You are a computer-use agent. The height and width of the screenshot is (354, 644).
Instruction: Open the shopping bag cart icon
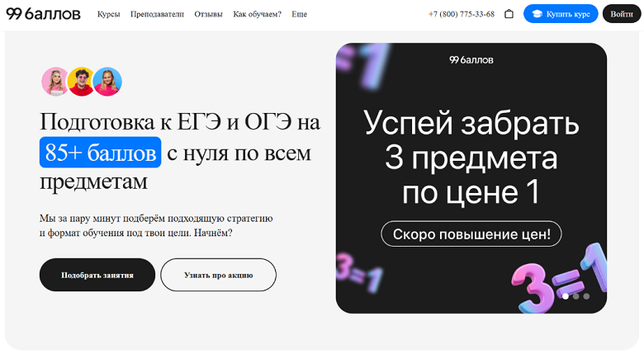(509, 14)
